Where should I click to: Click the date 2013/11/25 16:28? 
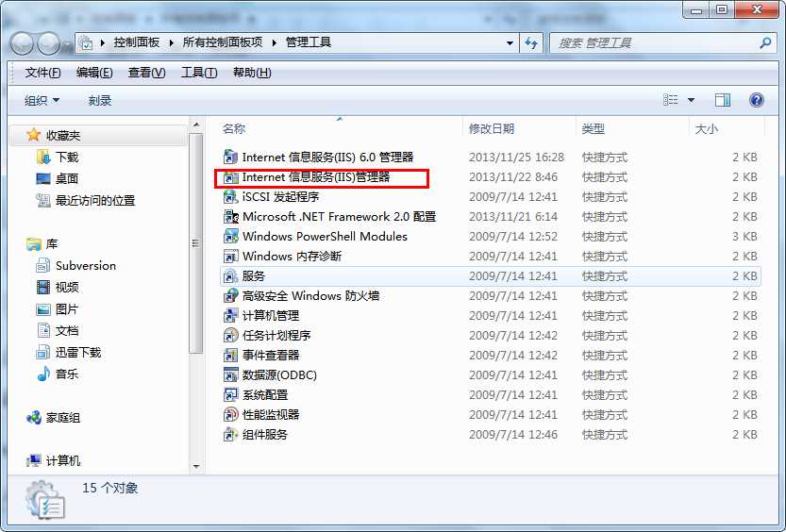point(516,158)
